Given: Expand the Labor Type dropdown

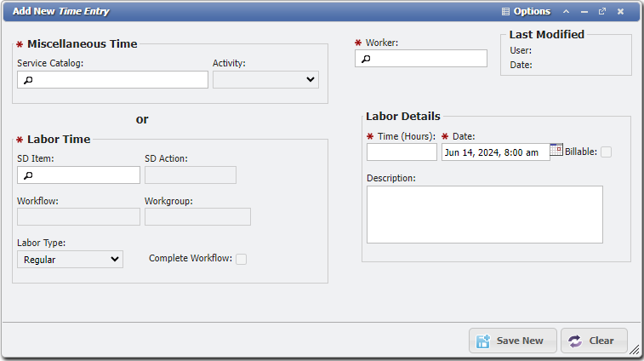Looking at the screenshot, I should (x=70, y=260).
